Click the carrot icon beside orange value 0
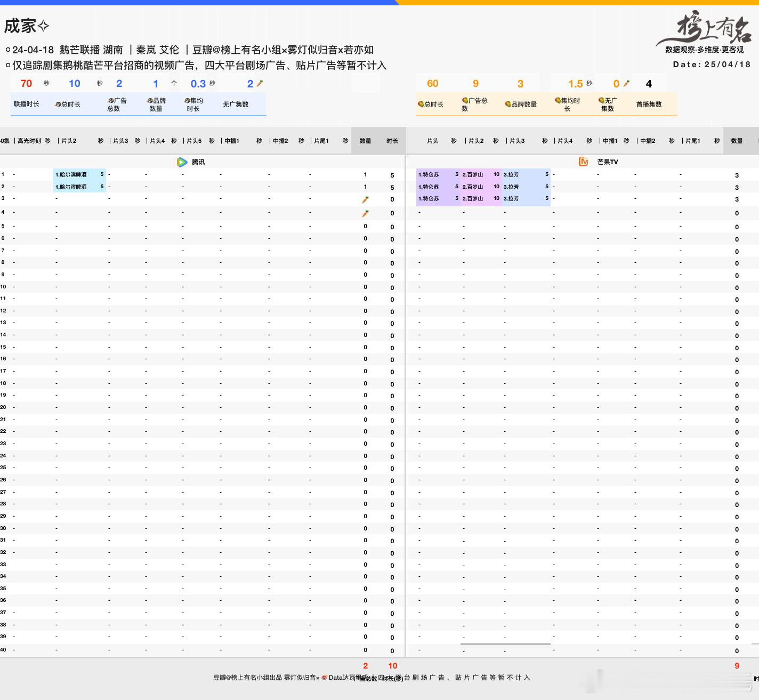This screenshot has width=759, height=700. [x=626, y=84]
